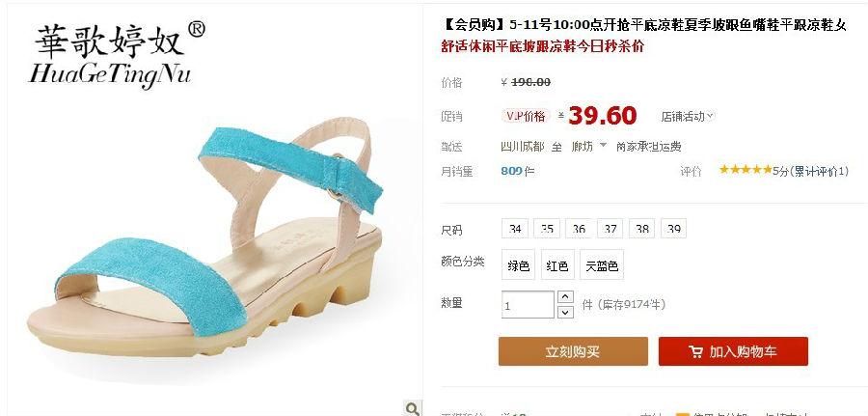Expand the 店铺活动 dropdown
Screen dimensions: 868x416
(688, 117)
